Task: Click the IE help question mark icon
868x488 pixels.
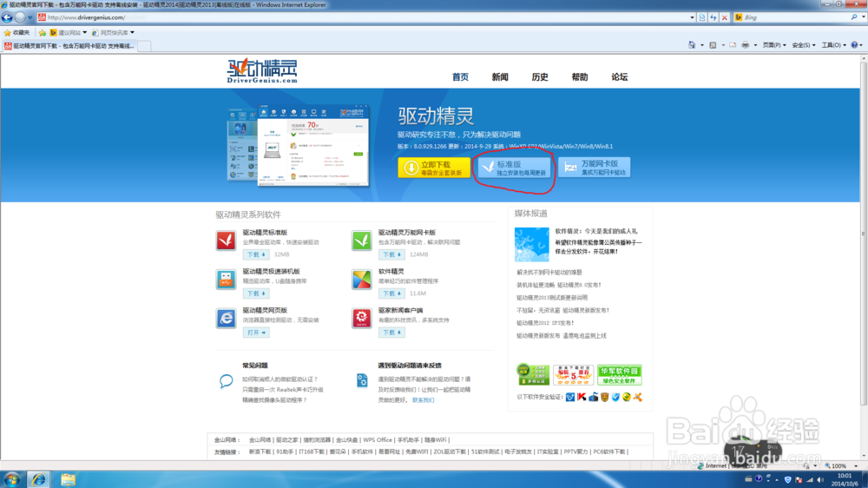Action: pyautogui.click(x=854, y=45)
